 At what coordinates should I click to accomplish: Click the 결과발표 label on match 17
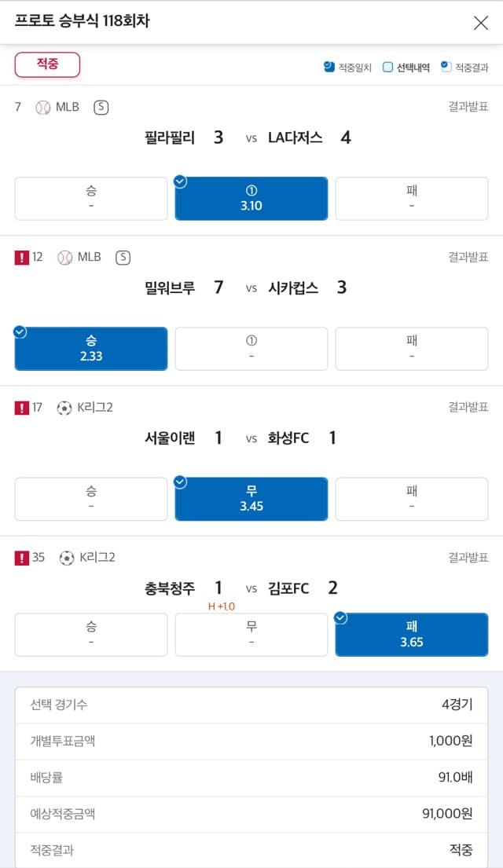468,408
